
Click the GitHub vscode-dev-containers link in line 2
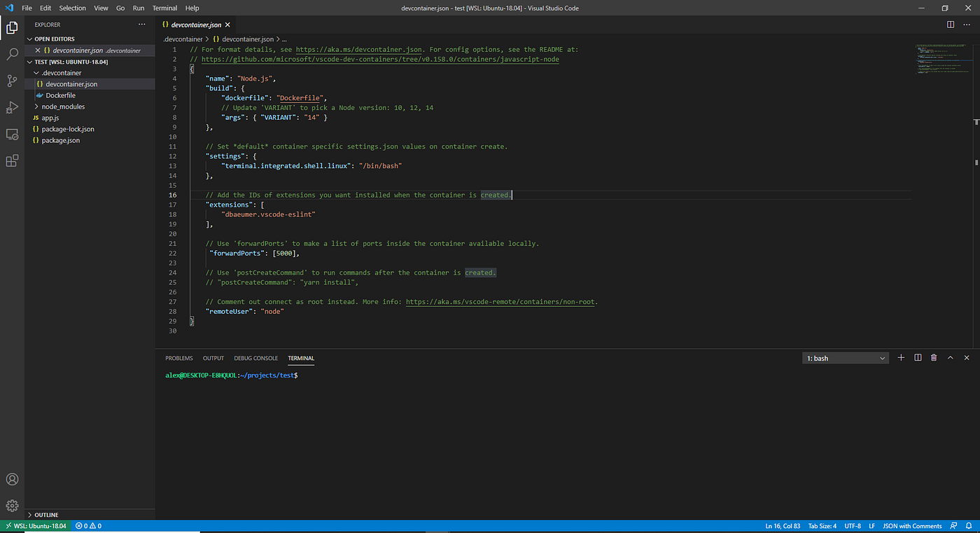(380, 60)
